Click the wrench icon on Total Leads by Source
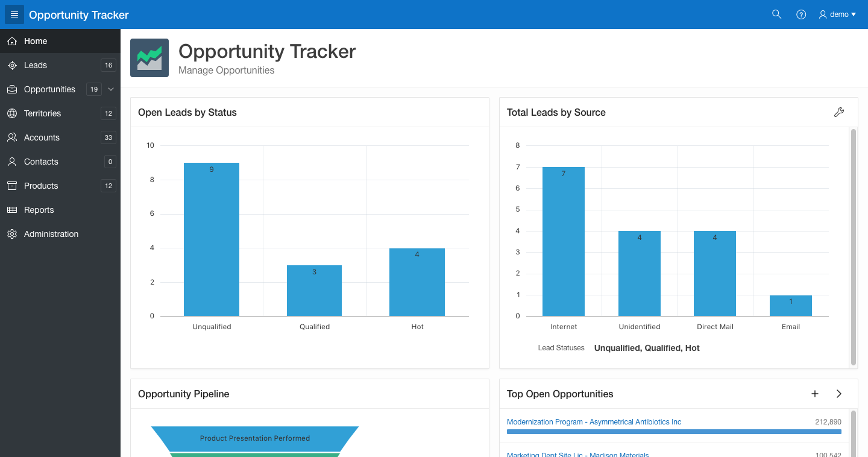868x457 pixels. [838, 112]
